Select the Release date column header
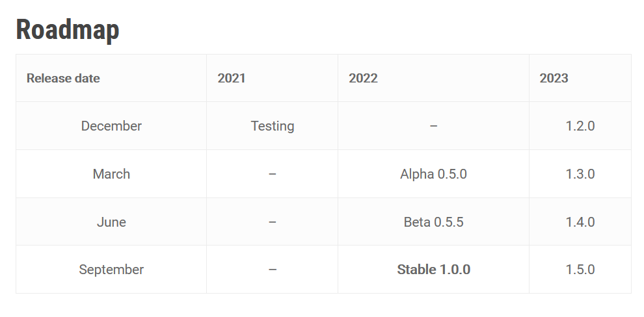Viewport: 644px width, 317px height. 63,79
